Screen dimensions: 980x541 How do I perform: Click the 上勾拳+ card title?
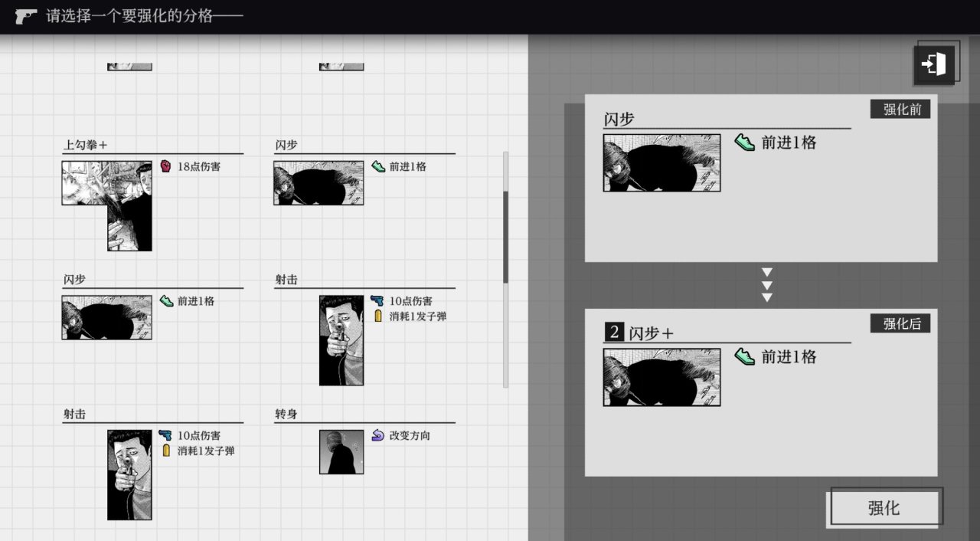point(85,145)
